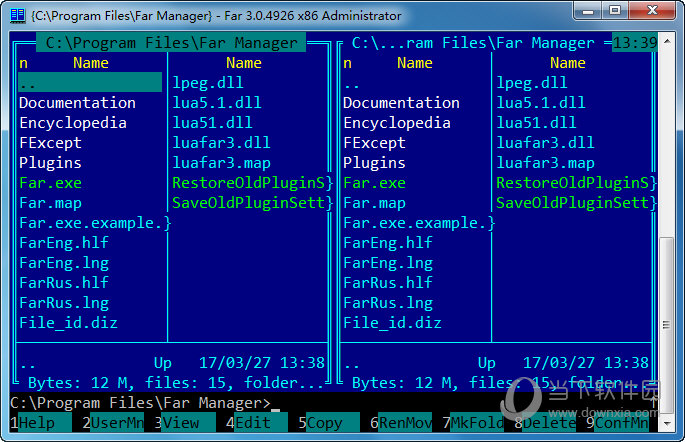
Task: Select FExcept folder in right panel
Action: point(374,143)
